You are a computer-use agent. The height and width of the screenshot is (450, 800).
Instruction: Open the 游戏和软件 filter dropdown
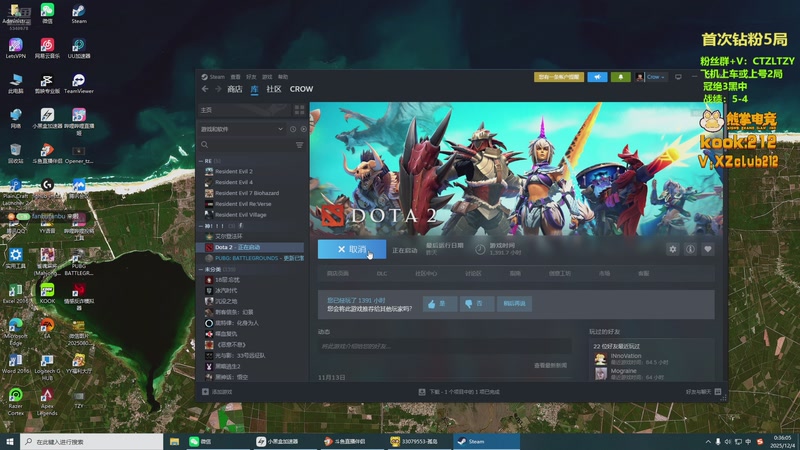[241, 129]
